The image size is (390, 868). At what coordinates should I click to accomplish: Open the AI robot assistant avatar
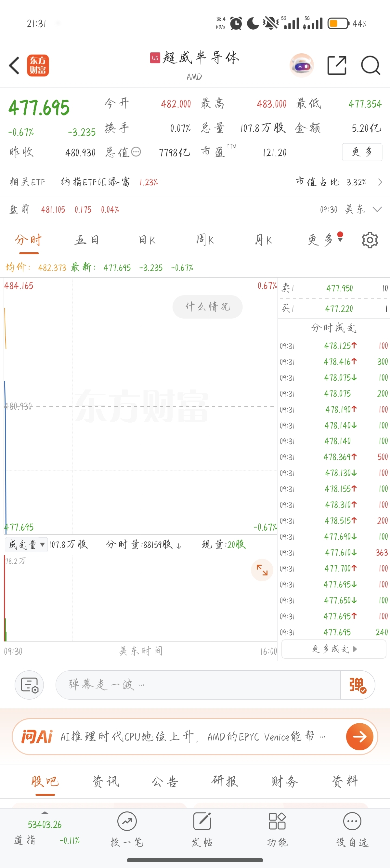click(x=302, y=65)
